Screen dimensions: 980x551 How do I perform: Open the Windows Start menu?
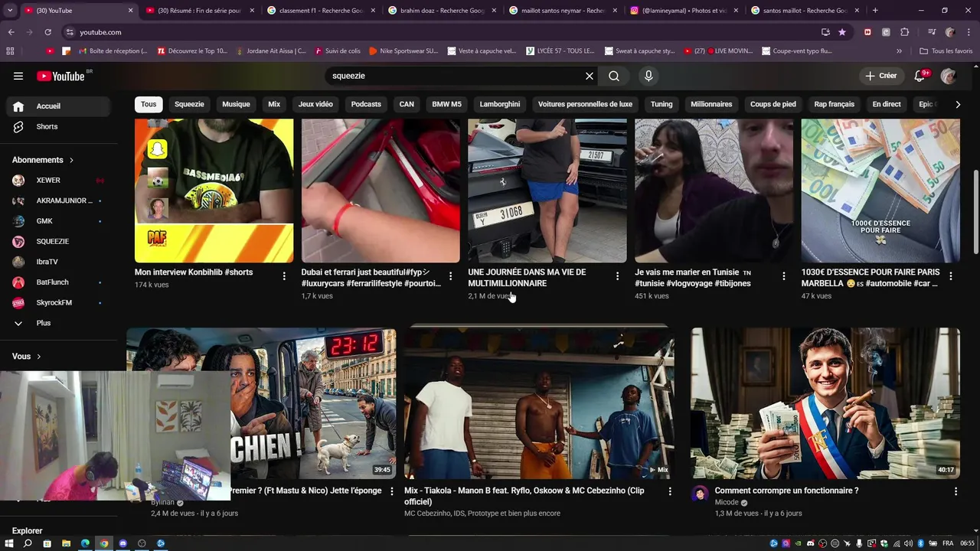(9, 543)
